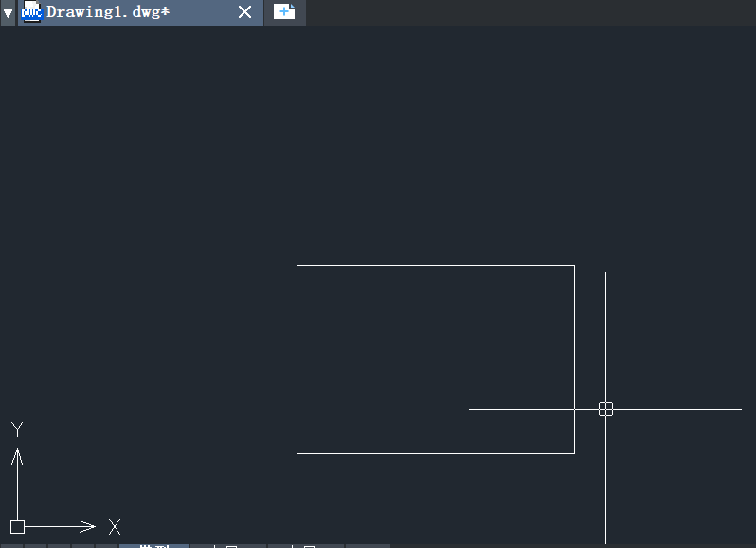Click the X axis label of UCS
This screenshot has height=548, width=756.
tap(115, 526)
